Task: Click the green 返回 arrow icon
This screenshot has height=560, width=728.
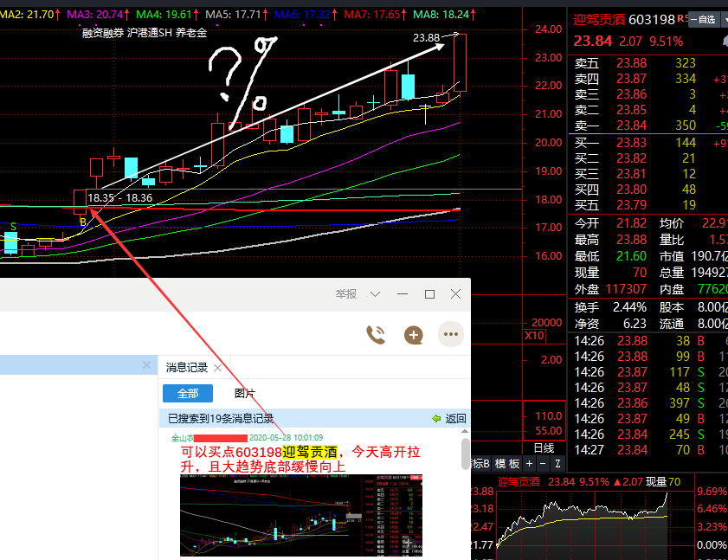Action: coord(436,418)
